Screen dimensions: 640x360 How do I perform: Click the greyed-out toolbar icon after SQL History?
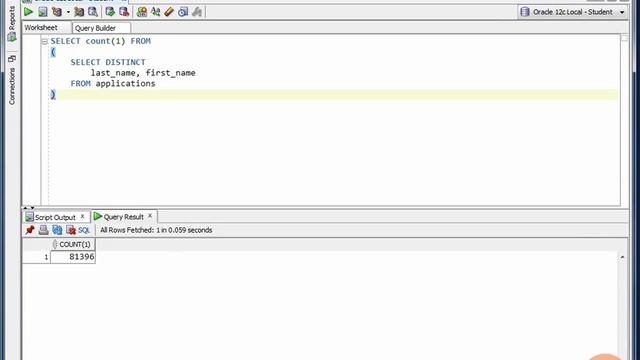(x=197, y=12)
